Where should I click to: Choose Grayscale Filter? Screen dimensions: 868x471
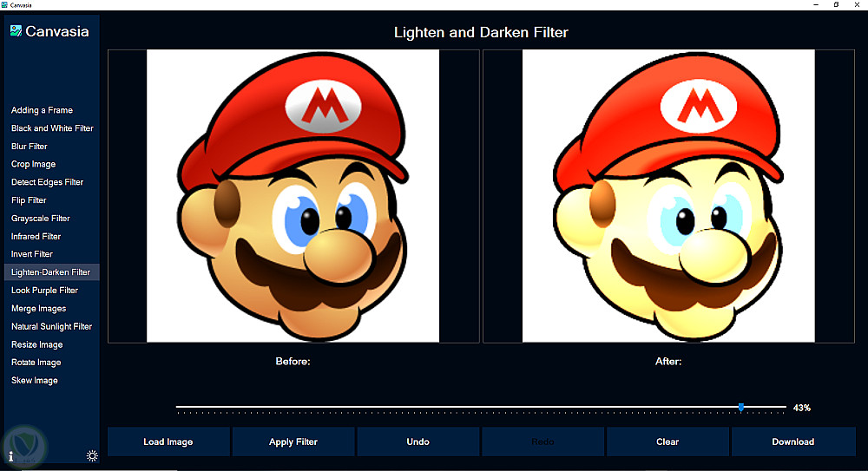coord(41,218)
